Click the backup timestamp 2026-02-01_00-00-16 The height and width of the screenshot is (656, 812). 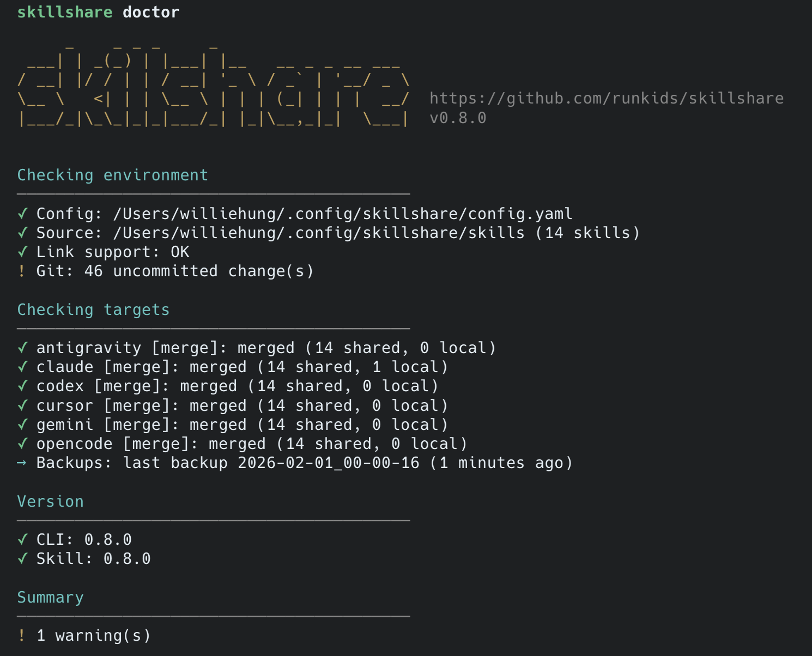(x=328, y=463)
